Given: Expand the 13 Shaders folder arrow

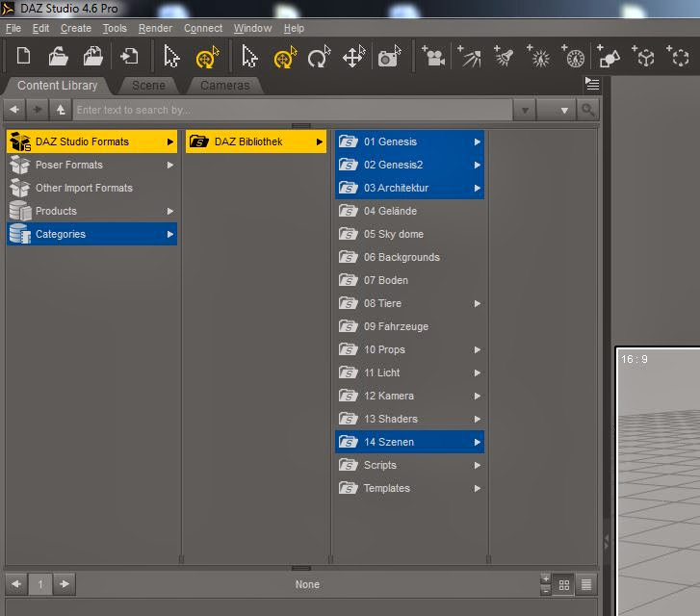Looking at the screenshot, I should 477,419.
